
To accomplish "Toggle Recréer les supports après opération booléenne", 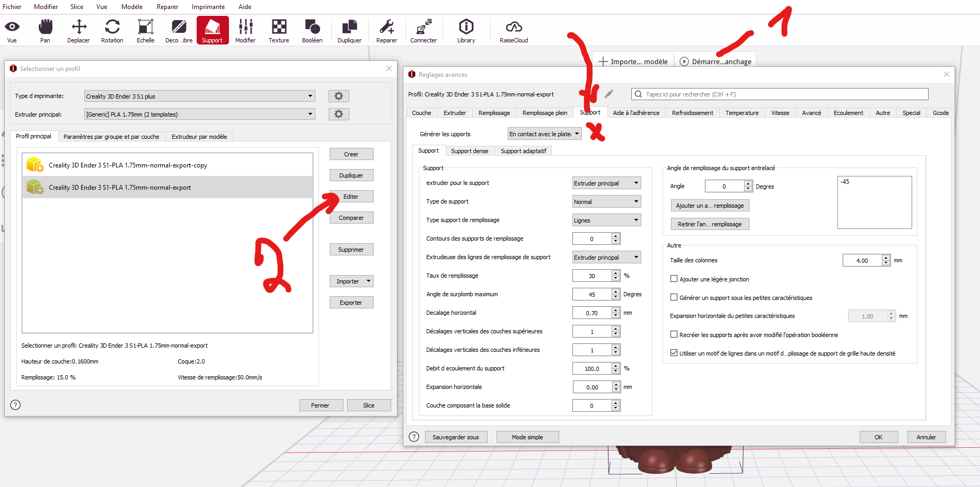I will click(x=674, y=334).
